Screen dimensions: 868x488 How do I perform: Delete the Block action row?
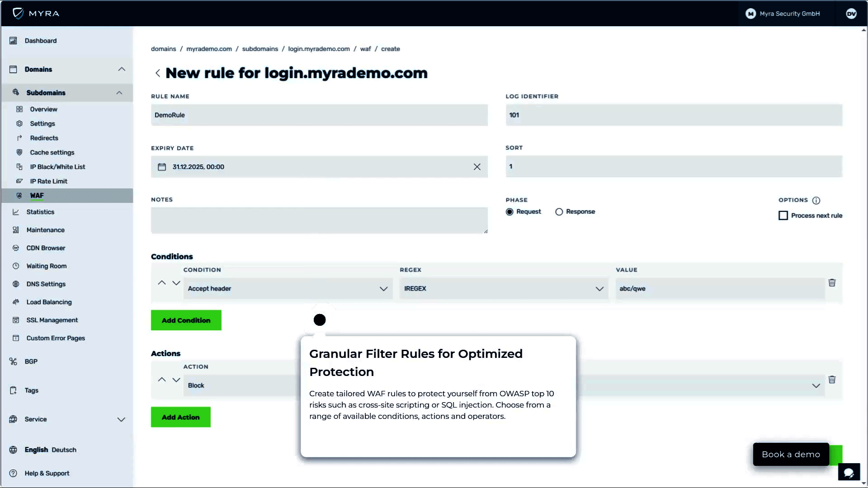[x=832, y=380]
